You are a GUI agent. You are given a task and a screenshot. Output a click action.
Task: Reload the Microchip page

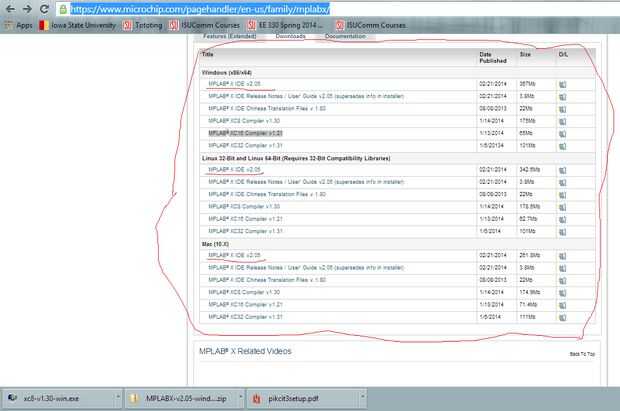[44, 9]
